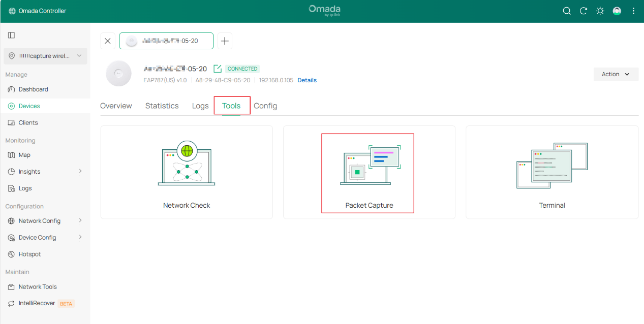644x324 pixels.
Task: Expand the Device Config chevron
Action: coord(80,237)
